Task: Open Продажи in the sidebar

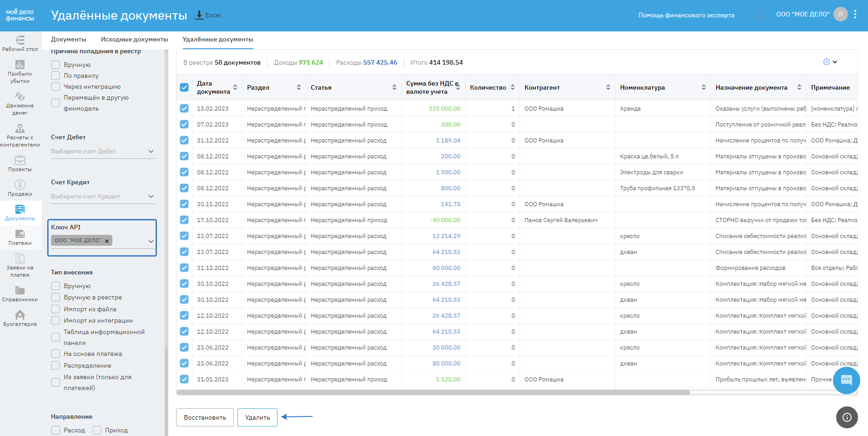Action: (x=20, y=188)
